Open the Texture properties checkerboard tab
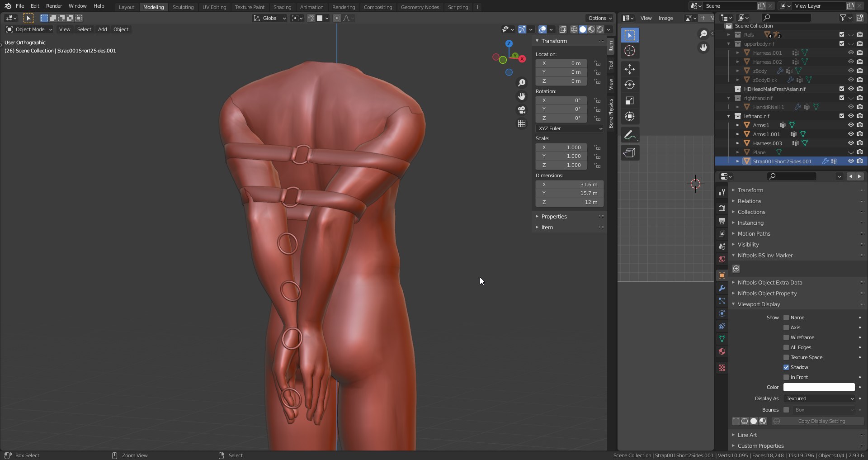868x460 pixels. [722, 368]
